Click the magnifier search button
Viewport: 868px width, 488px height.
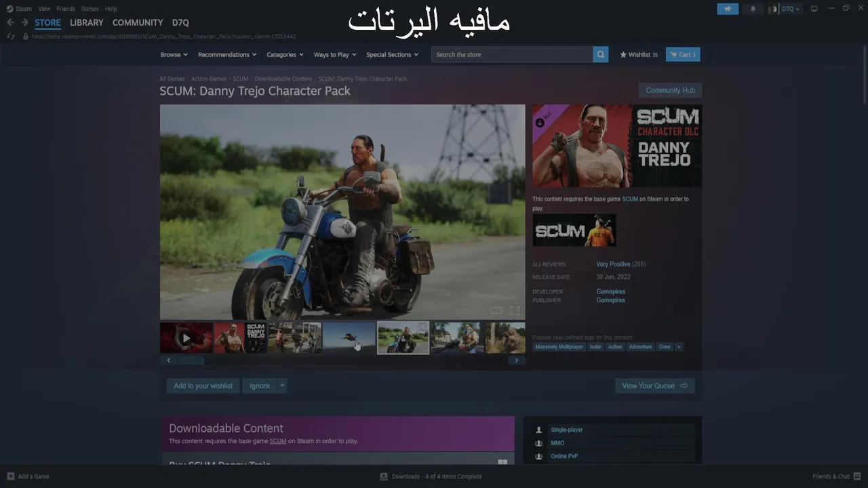(601, 55)
